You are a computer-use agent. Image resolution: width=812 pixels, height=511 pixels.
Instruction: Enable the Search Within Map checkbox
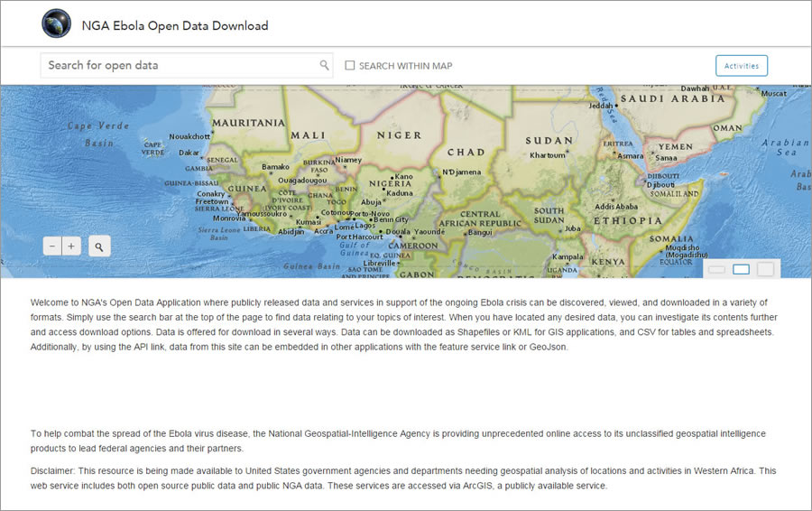tap(350, 65)
